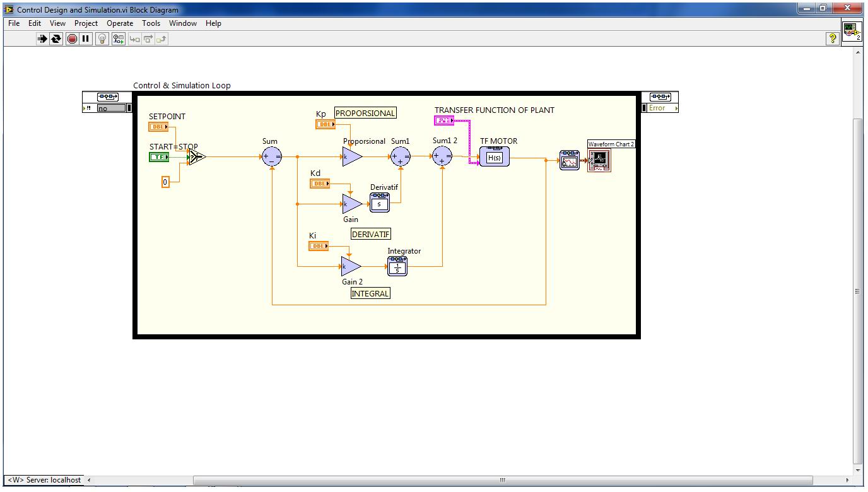Click TRANSFER FUNCTION OF PLANT label
The height and width of the screenshot is (492, 868).
tap(495, 110)
